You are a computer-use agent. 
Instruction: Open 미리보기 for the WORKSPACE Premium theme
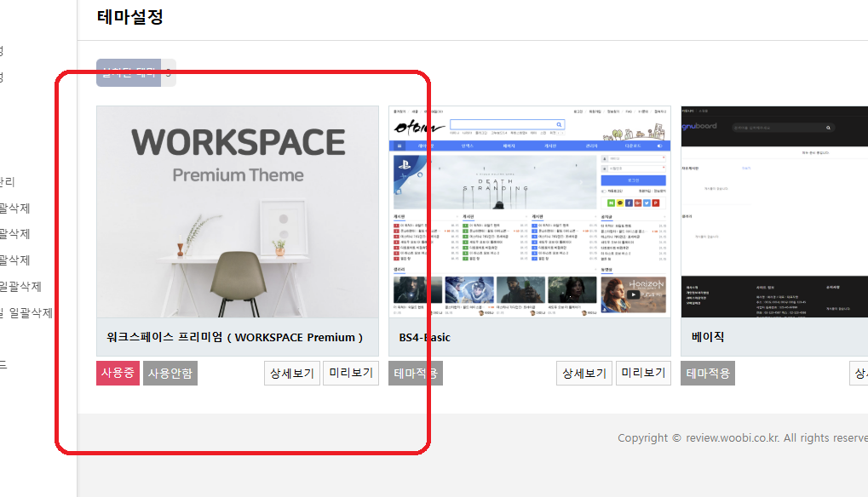(x=350, y=373)
